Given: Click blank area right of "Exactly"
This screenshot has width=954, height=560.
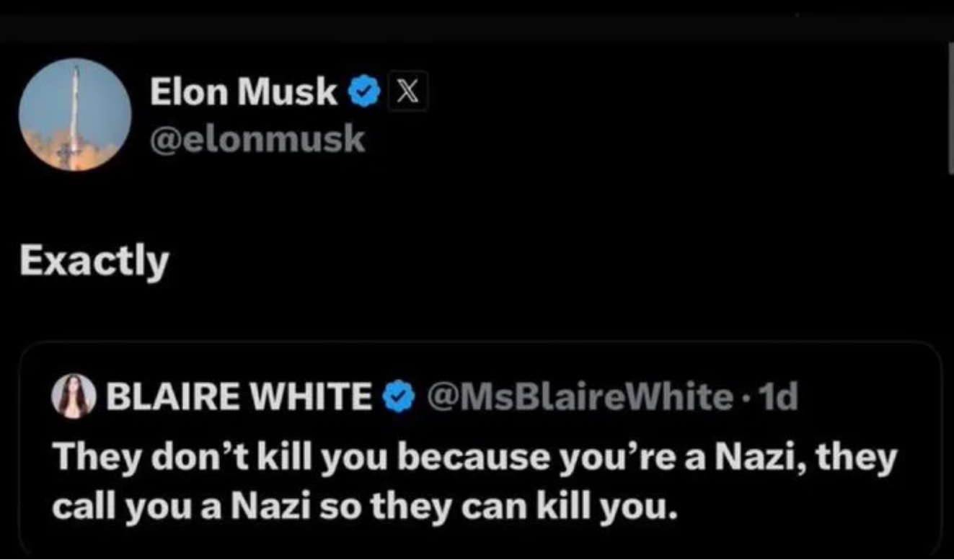Looking at the screenshot, I should coord(505,261).
